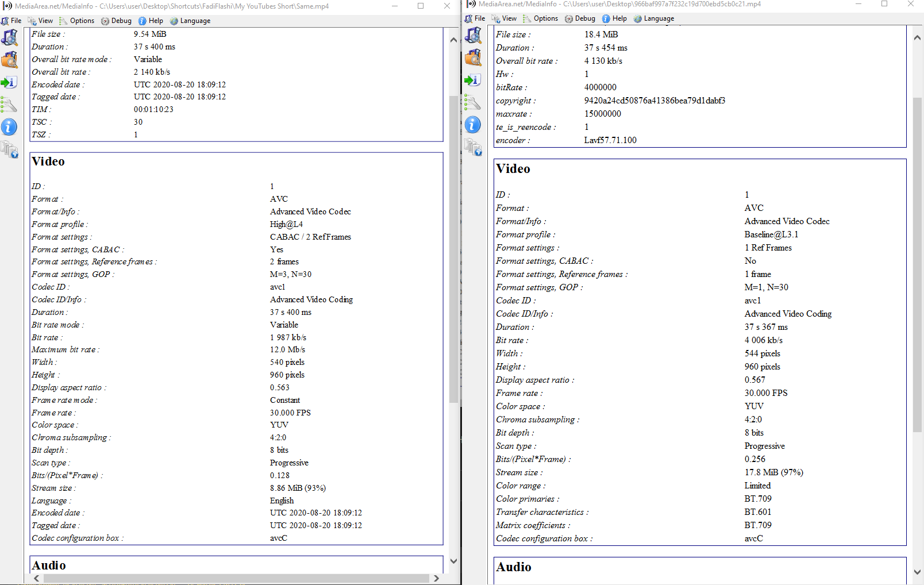The width and height of the screenshot is (924, 585).
Task: Click left arrow of left window horizontal scrollbar
Action: (x=36, y=578)
